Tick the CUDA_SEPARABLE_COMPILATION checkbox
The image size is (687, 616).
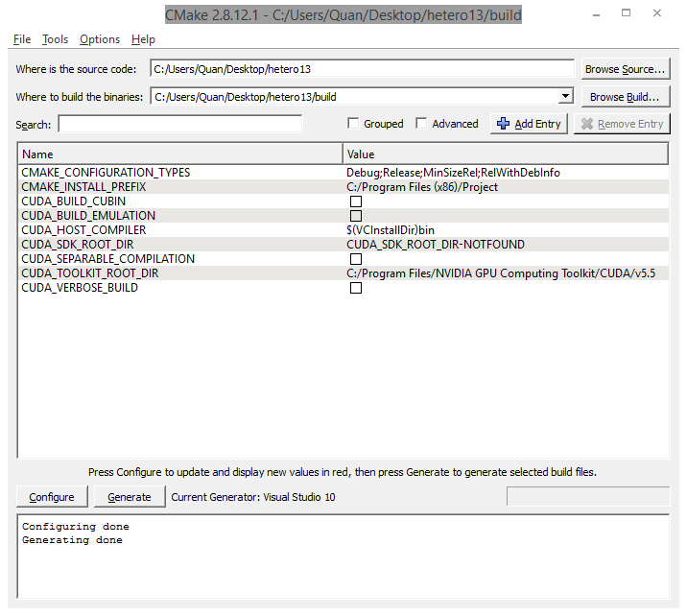click(x=356, y=259)
